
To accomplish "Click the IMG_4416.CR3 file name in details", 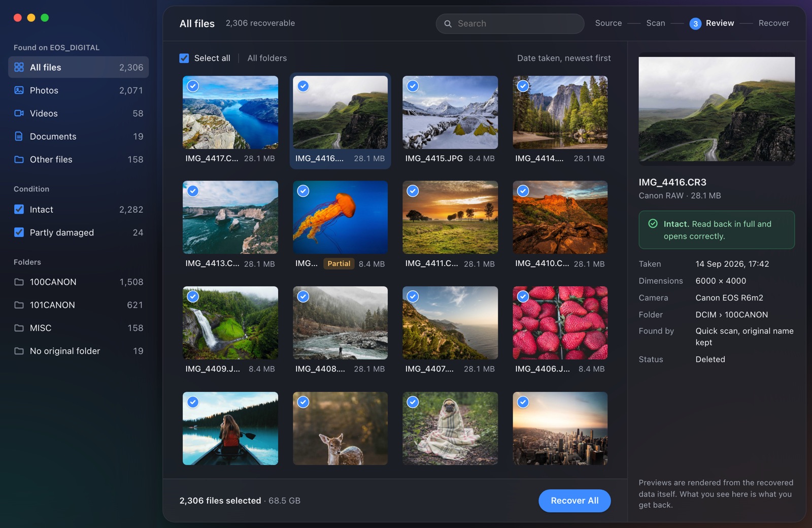I will pyautogui.click(x=672, y=182).
